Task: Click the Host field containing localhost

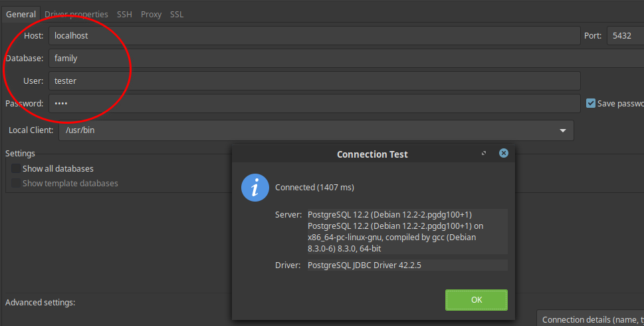Action: (x=314, y=36)
